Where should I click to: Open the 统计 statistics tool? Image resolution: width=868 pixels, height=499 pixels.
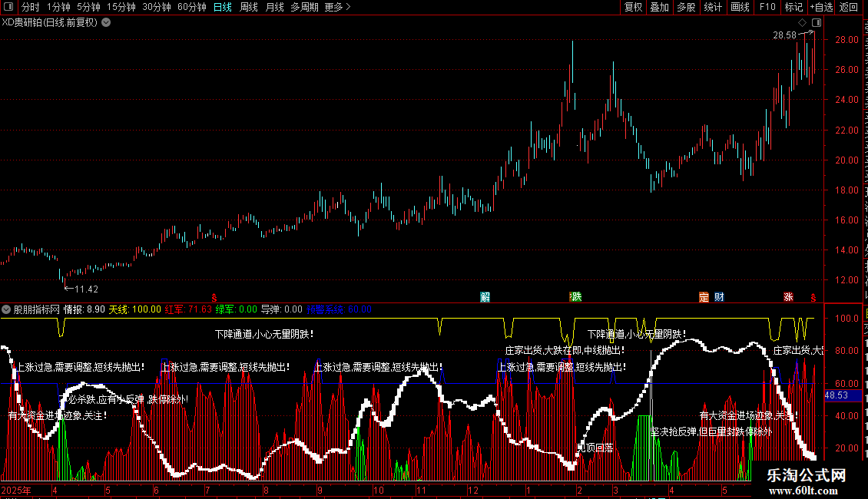713,7
